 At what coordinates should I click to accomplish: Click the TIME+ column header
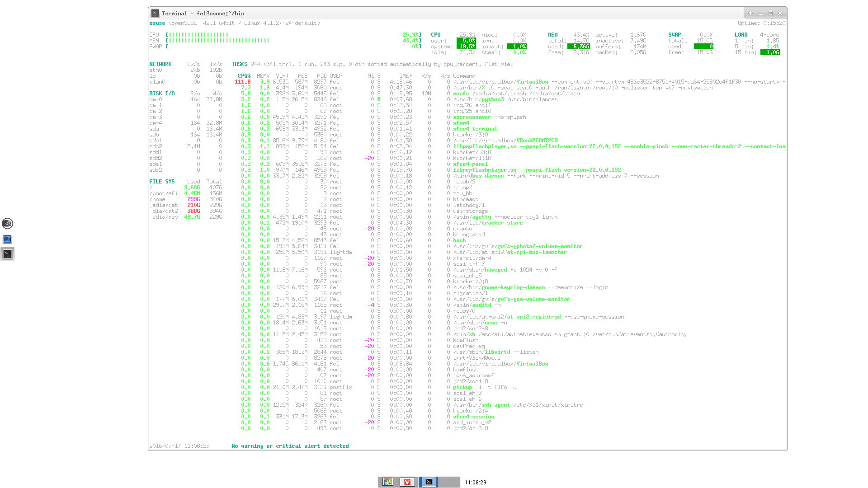pos(404,76)
